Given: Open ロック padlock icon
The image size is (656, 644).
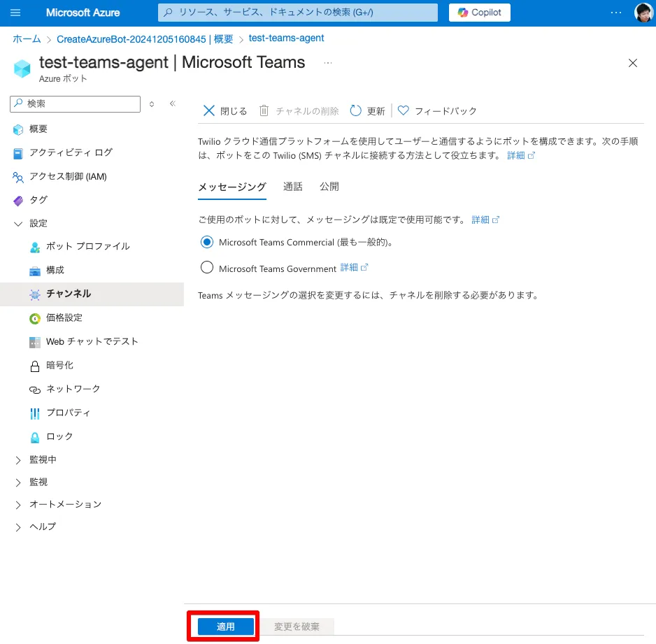Looking at the screenshot, I should coord(35,437).
